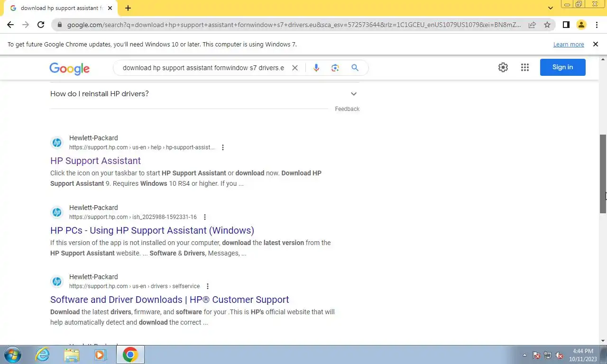Open Windows Media Player from the taskbar

(100, 355)
